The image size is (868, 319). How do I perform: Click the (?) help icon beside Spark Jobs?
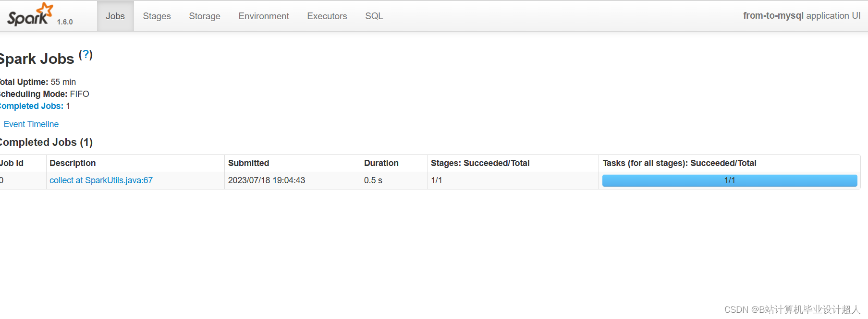coord(86,55)
